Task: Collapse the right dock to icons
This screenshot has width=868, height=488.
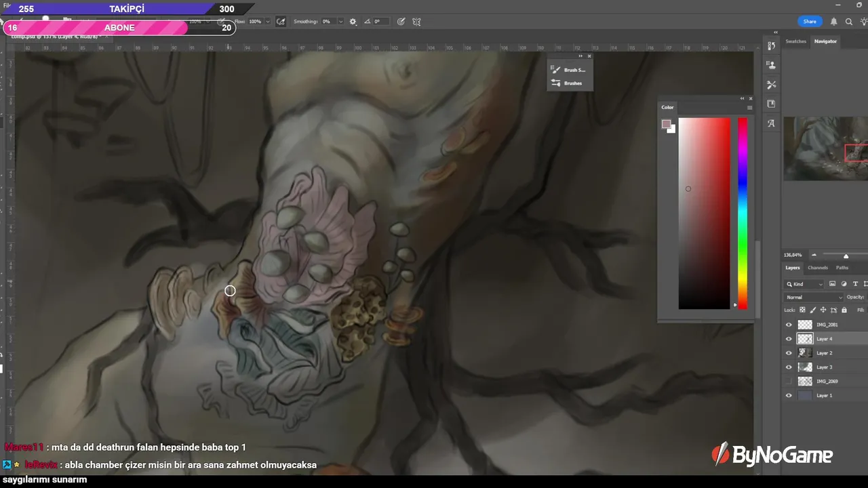Action: click(776, 32)
